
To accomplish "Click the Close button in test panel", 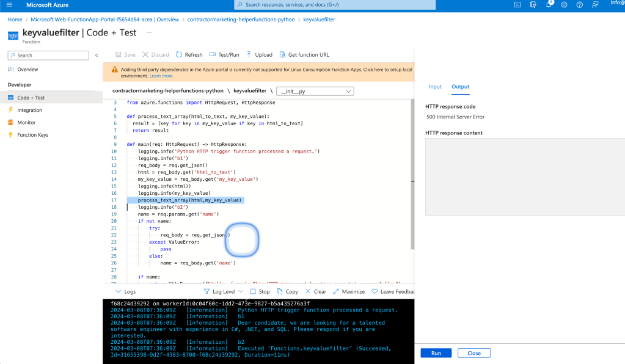I will 474,353.
